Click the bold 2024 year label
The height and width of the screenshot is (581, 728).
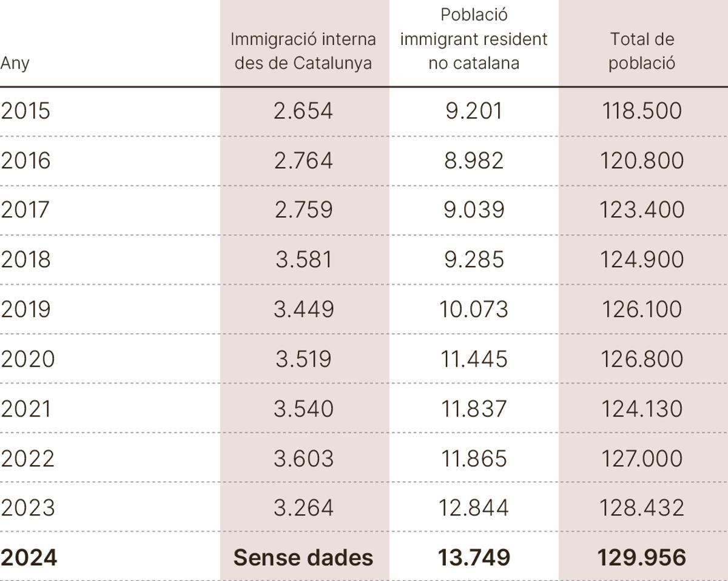coord(29,557)
